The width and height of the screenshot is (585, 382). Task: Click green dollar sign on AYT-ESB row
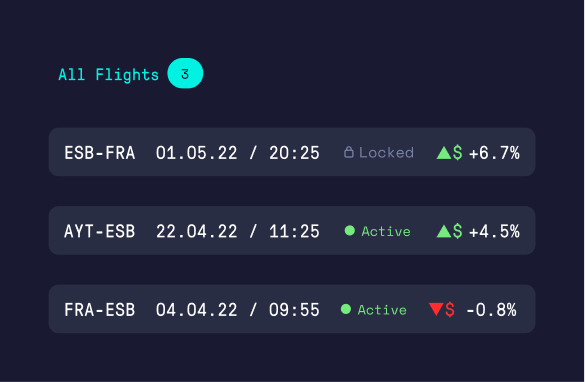pos(457,231)
